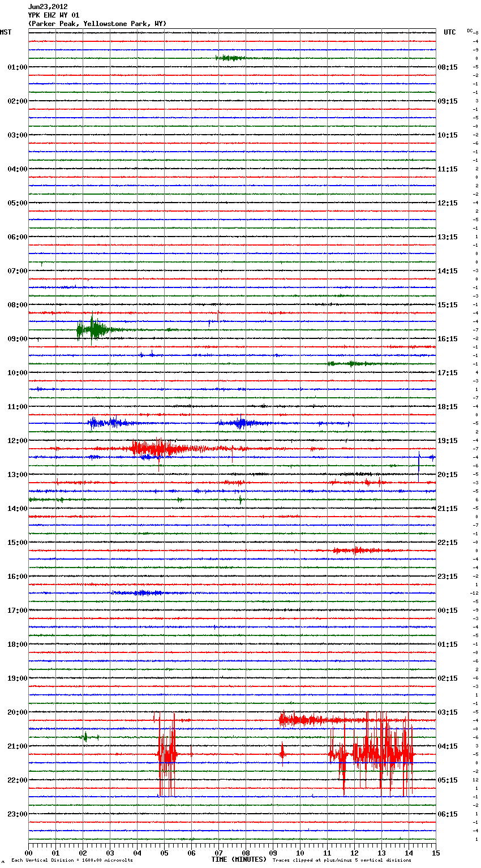Select the 06:00 MST time label

coord(18,237)
